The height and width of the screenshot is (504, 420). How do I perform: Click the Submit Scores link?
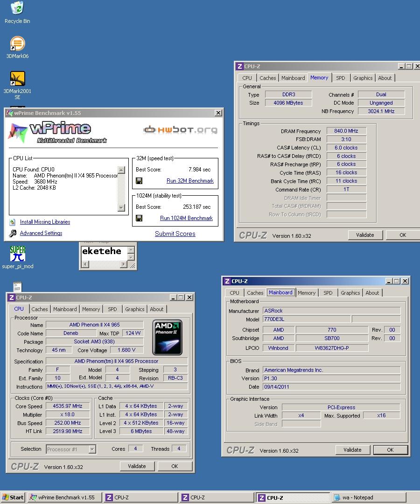tap(175, 234)
